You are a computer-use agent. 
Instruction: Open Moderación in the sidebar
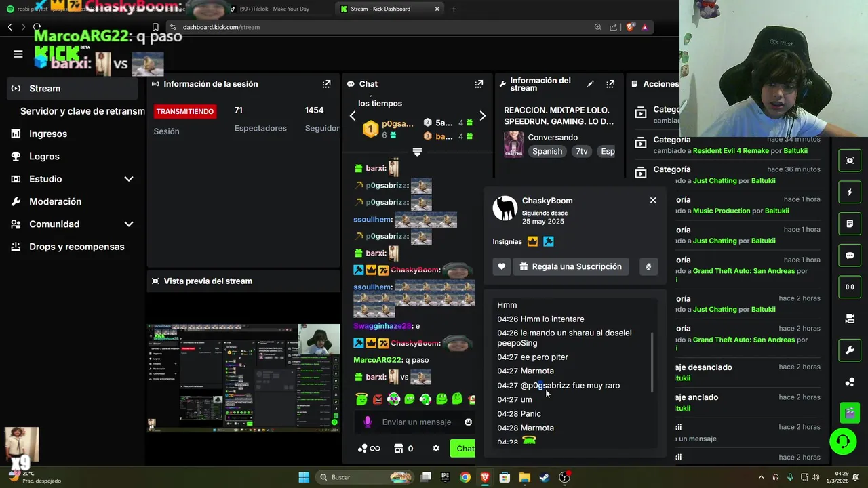click(55, 201)
